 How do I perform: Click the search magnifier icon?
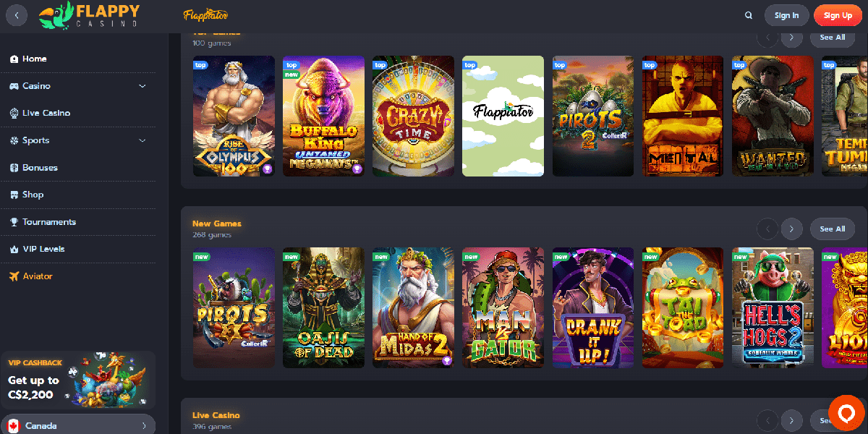(x=749, y=15)
